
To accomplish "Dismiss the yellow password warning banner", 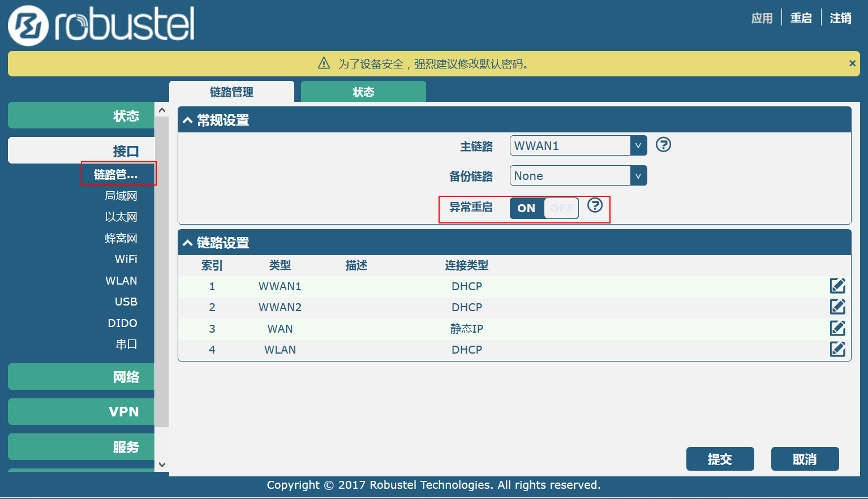I will tap(852, 63).
